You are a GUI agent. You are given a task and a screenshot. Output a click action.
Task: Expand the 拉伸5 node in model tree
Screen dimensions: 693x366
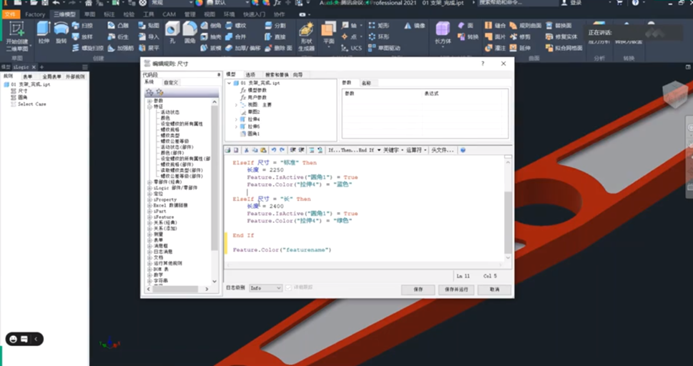click(x=236, y=126)
